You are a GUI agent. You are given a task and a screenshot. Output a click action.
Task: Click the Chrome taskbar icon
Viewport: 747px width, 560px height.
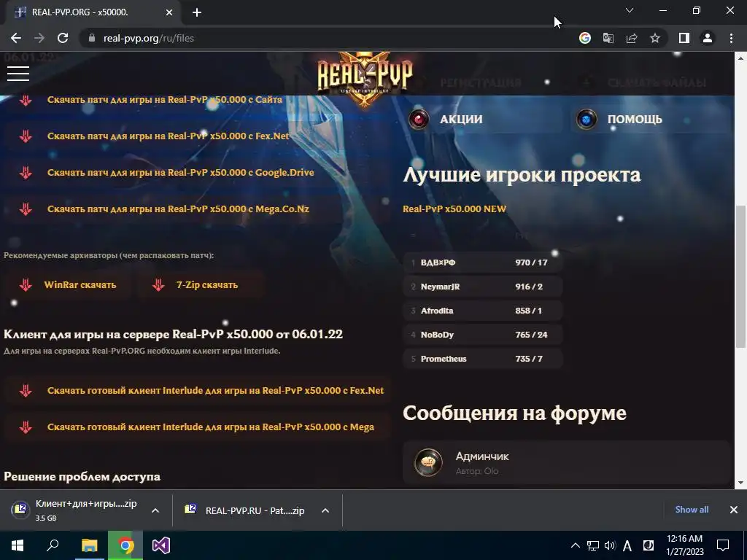coord(125,545)
